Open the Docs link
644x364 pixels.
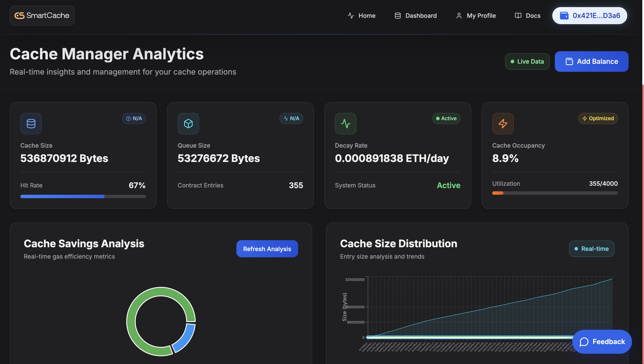(527, 15)
